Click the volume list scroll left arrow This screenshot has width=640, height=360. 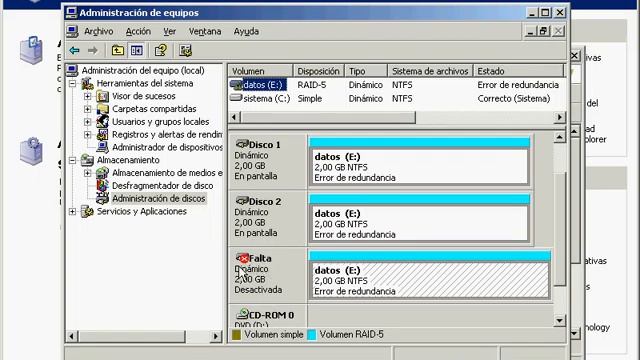(234, 117)
